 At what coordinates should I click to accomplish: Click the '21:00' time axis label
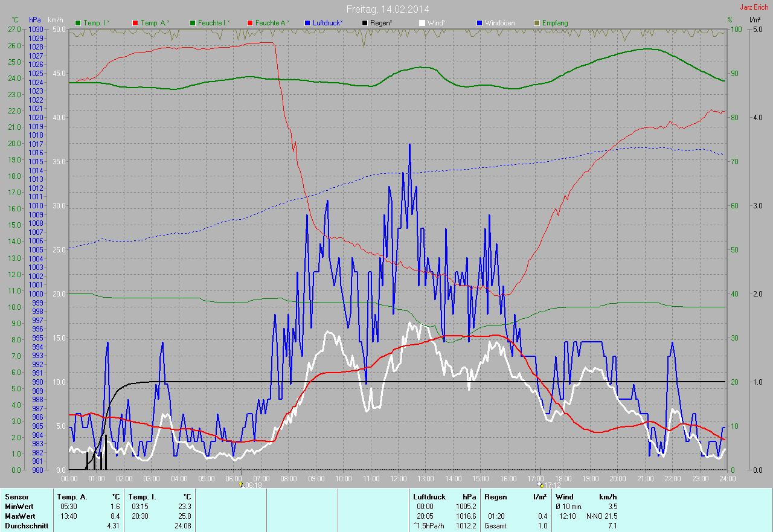(x=645, y=478)
